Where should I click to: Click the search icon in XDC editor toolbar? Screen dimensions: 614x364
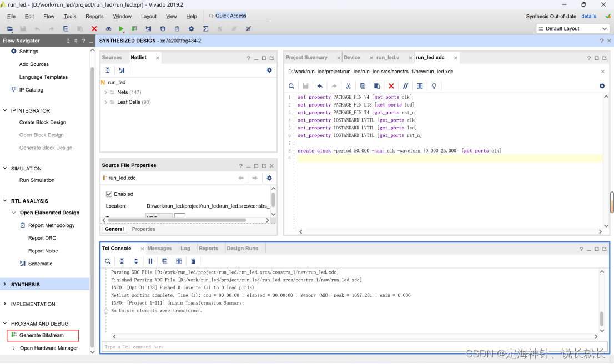click(291, 86)
